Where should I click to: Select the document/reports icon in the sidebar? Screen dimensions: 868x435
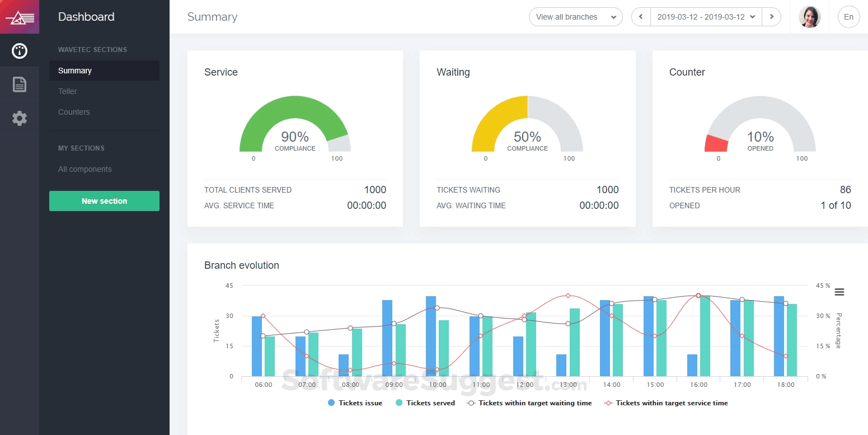(20, 84)
